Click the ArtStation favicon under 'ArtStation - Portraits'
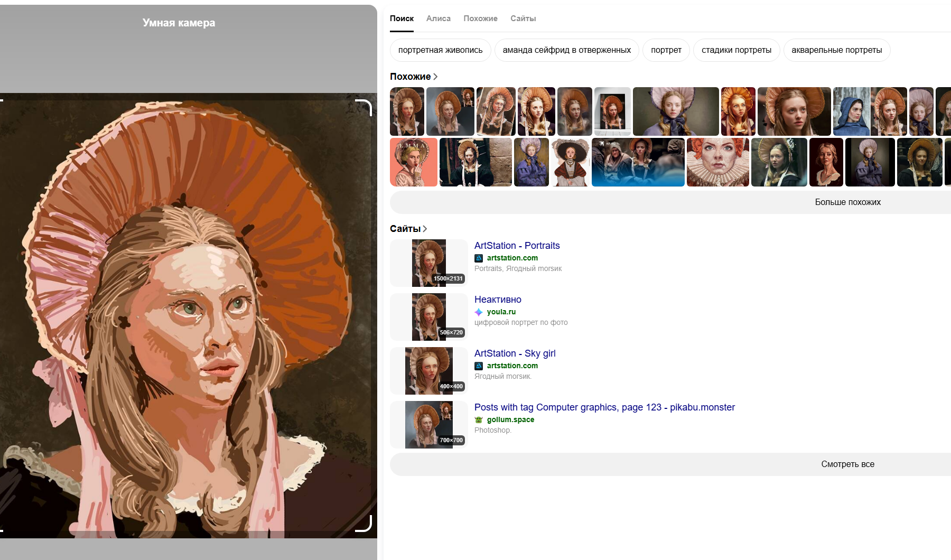Viewport: 951px width, 560px height. click(x=479, y=258)
